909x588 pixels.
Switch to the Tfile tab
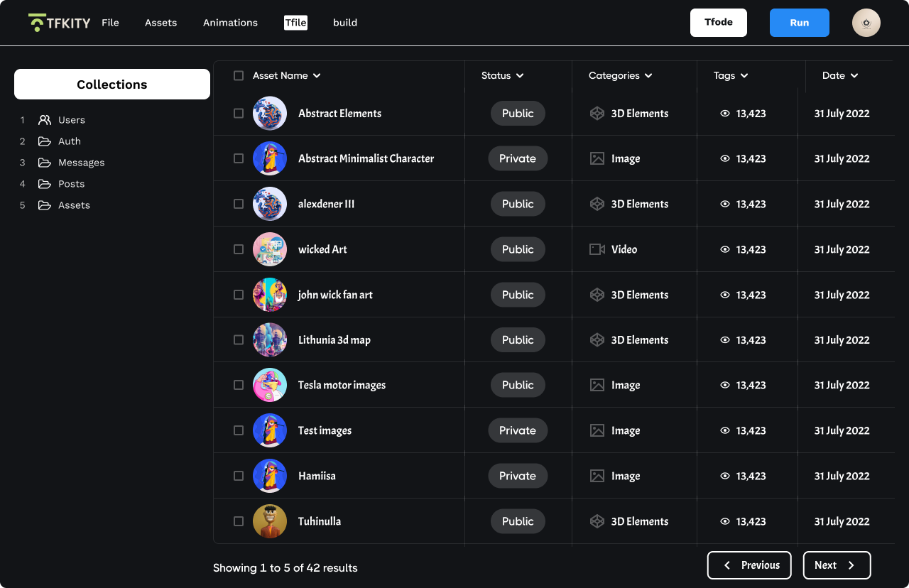click(x=295, y=22)
